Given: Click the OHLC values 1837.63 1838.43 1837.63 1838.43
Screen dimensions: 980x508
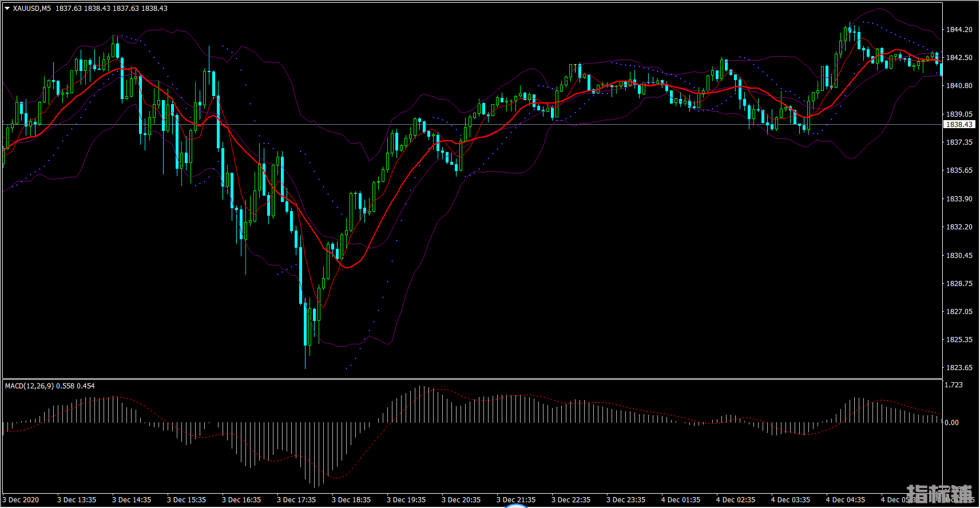Looking at the screenshot, I should [x=112, y=9].
